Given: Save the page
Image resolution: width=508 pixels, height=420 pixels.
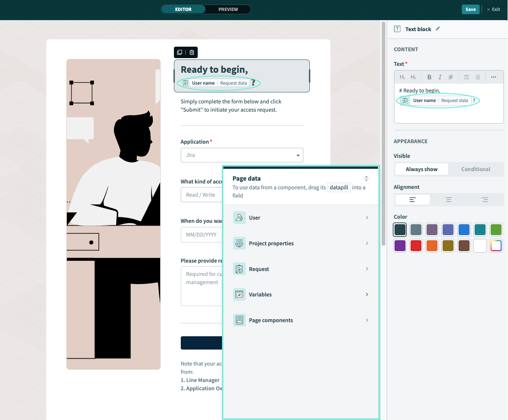Looking at the screenshot, I should coord(470,9).
